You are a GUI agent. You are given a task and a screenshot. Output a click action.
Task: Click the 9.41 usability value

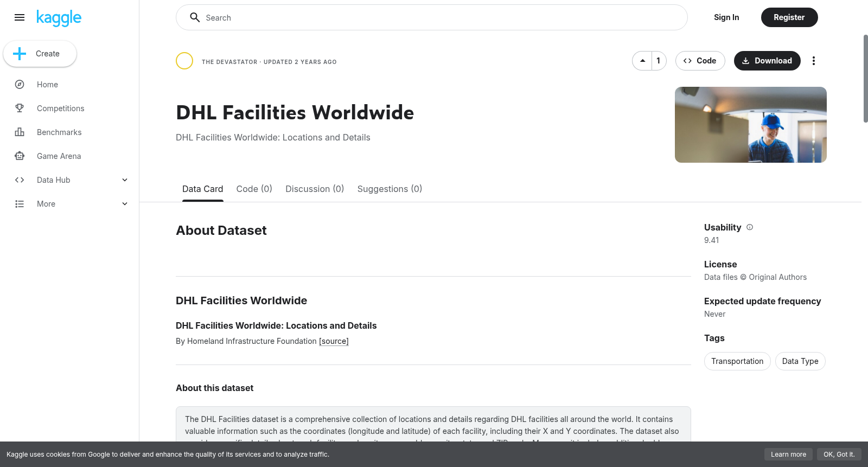point(712,240)
